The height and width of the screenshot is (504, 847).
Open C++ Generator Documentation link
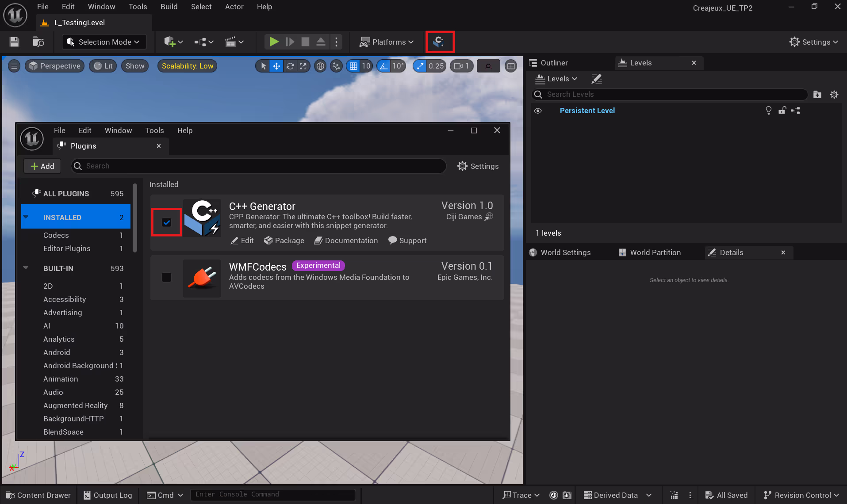346,241
